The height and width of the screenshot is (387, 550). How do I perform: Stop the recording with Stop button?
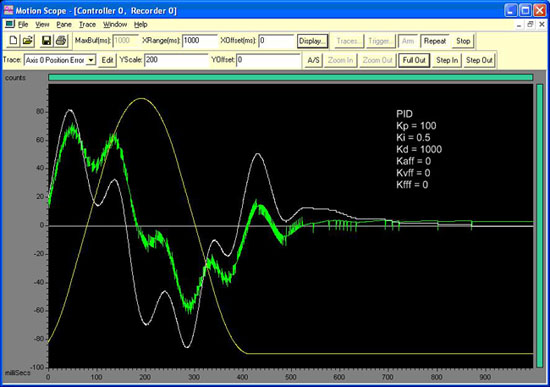click(x=463, y=41)
